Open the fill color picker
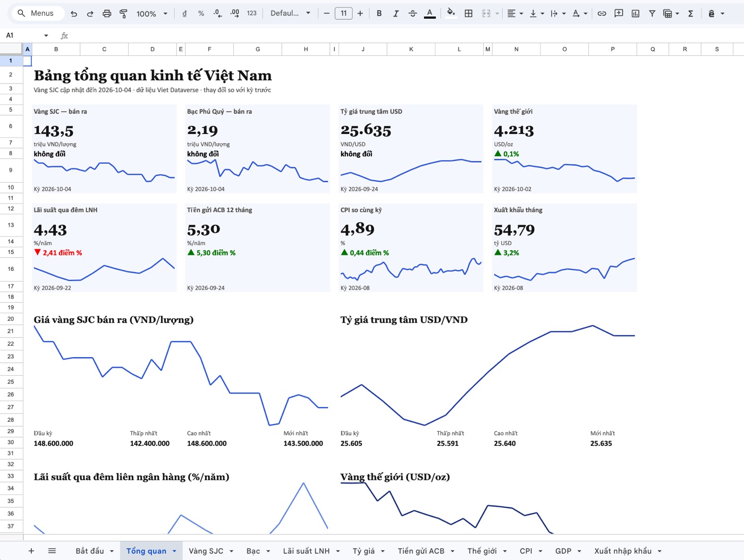Viewport: 744px width, 560px height. pos(451,13)
